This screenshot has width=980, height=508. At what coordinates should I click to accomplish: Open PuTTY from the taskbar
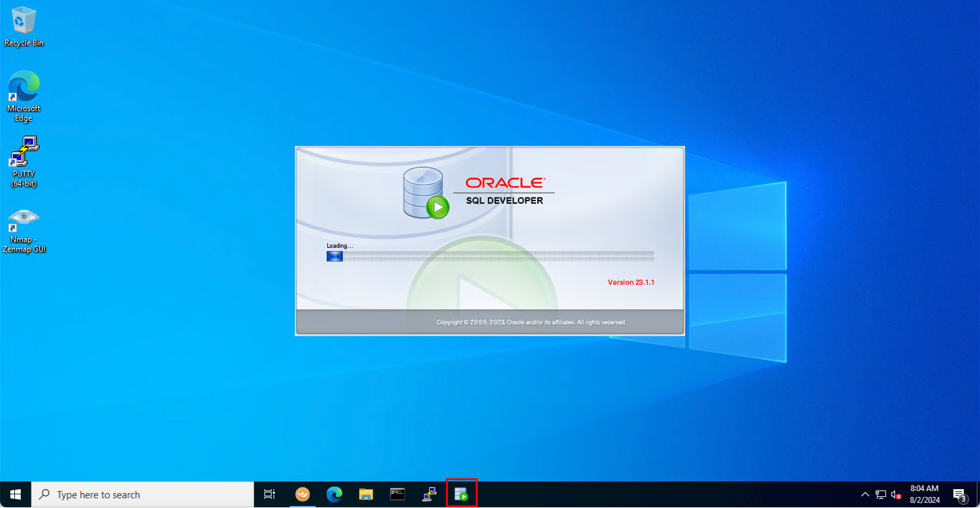[x=429, y=494]
